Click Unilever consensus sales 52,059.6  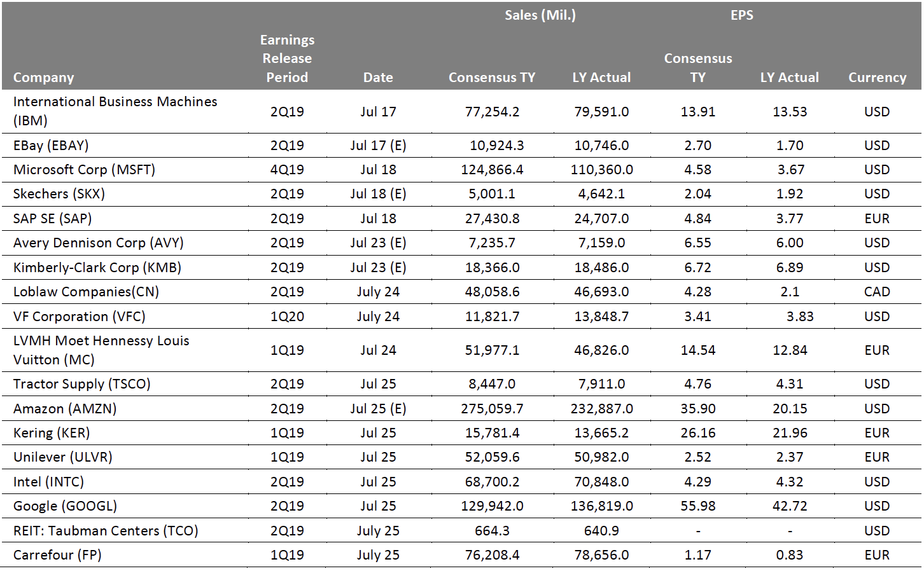tap(492, 457)
